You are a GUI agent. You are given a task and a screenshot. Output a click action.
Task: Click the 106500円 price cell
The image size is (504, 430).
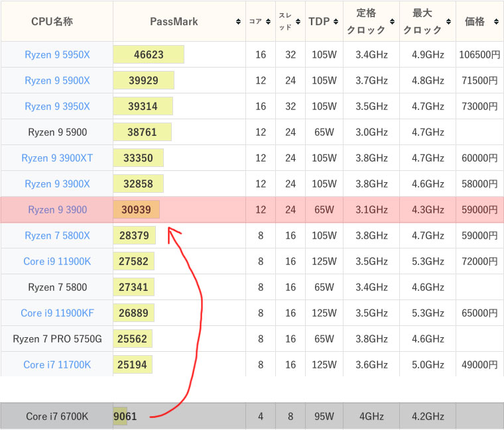click(479, 54)
